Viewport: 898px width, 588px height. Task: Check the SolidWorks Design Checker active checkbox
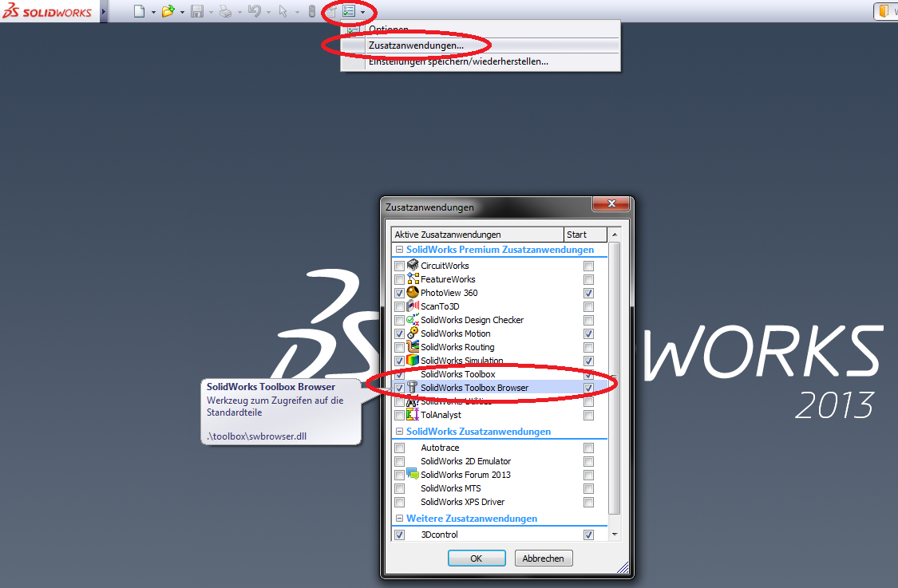click(x=400, y=320)
